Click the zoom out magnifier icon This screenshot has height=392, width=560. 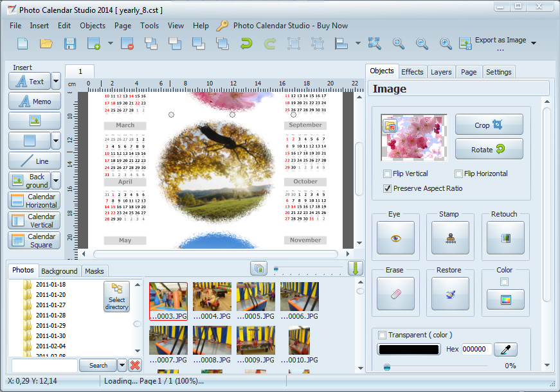422,44
